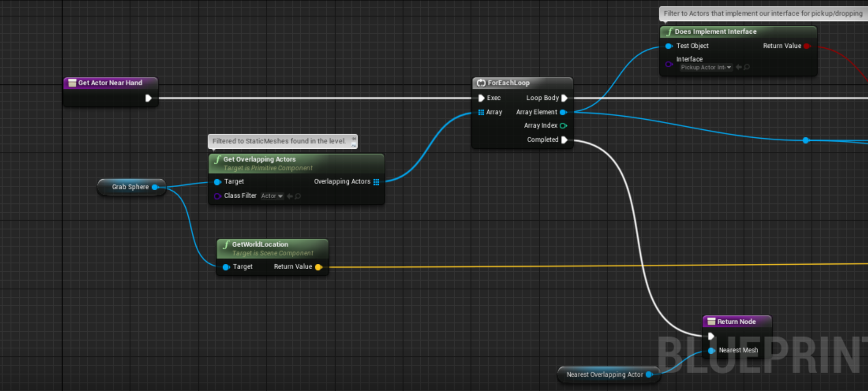Click 'Target is Primitive Component' subtitle

coord(268,168)
